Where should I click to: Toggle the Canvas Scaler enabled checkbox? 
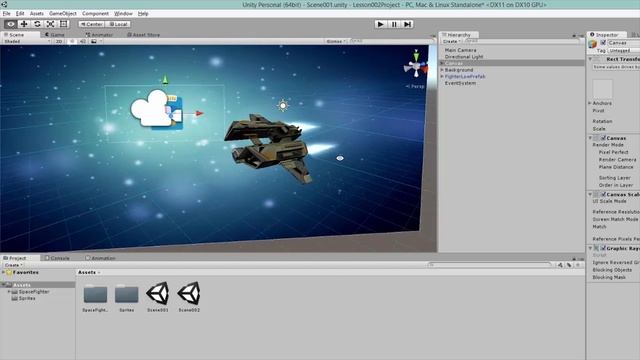[x=603, y=194]
